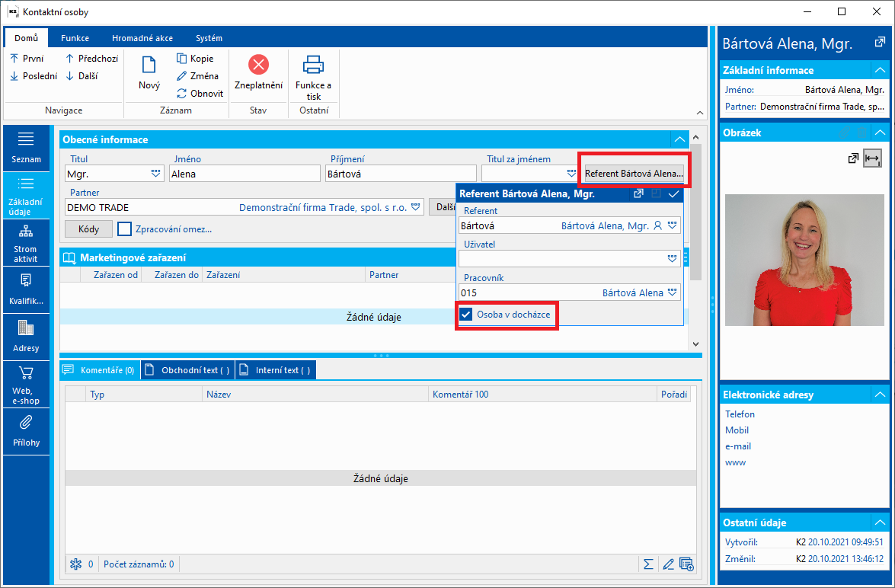Open the preview pane in external window
The image size is (895, 588).
click(x=879, y=43)
